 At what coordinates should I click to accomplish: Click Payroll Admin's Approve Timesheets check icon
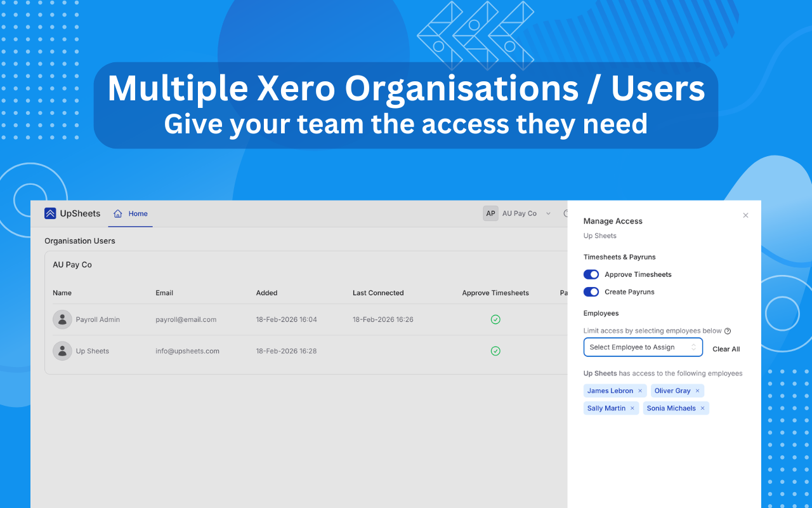[495, 319]
